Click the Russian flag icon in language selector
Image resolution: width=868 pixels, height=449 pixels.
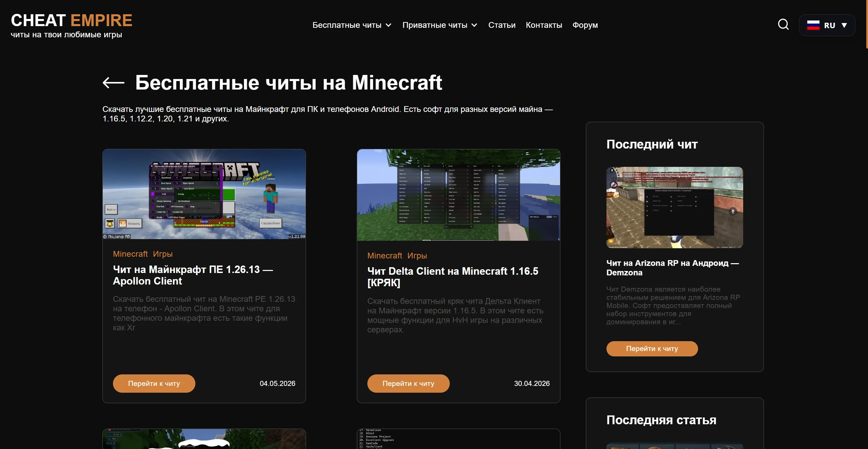tap(813, 25)
